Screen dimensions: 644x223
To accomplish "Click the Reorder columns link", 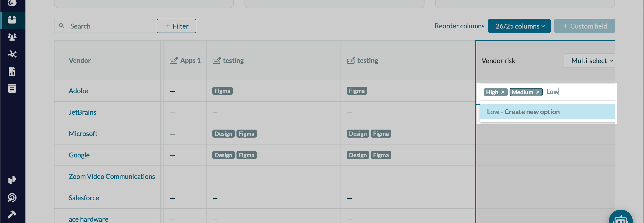I will 460,26.
